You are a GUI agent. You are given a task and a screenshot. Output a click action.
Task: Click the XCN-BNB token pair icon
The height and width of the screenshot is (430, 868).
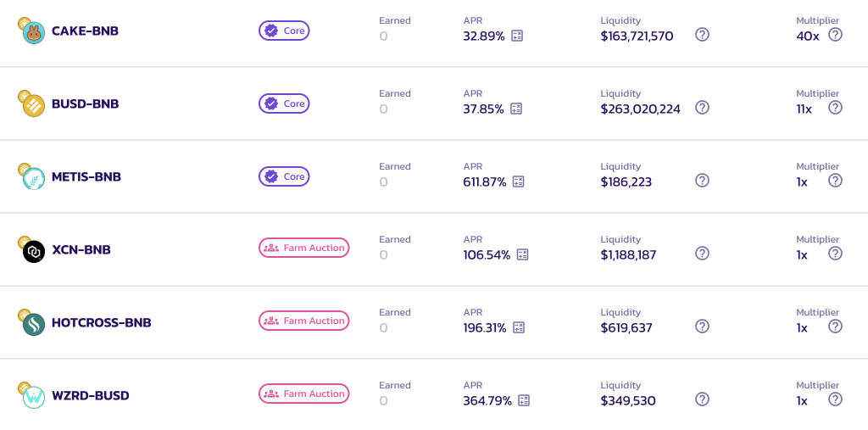coord(32,249)
